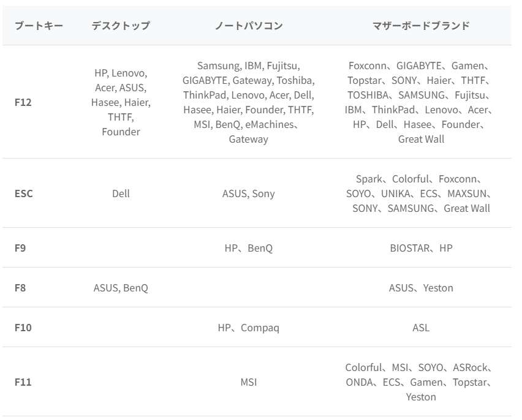The image size is (522, 420).
Task: Click the ノートパソコン column header
Action: [248, 26]
